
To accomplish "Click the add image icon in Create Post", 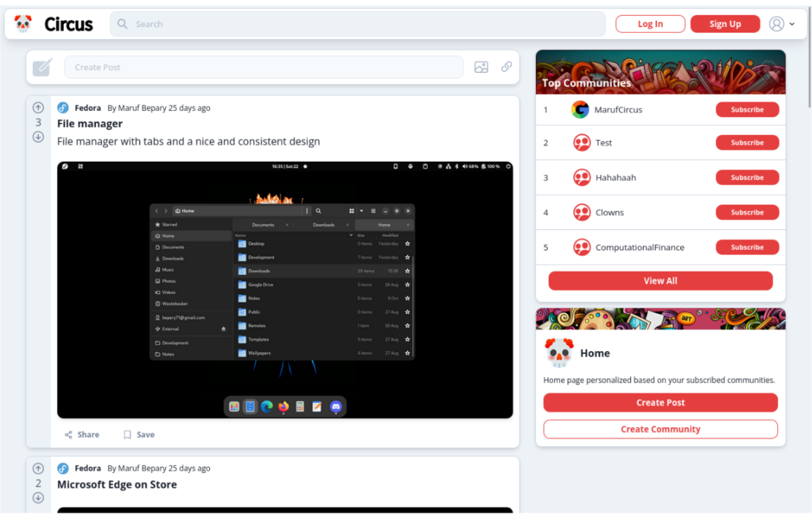I will coord(481,67).
